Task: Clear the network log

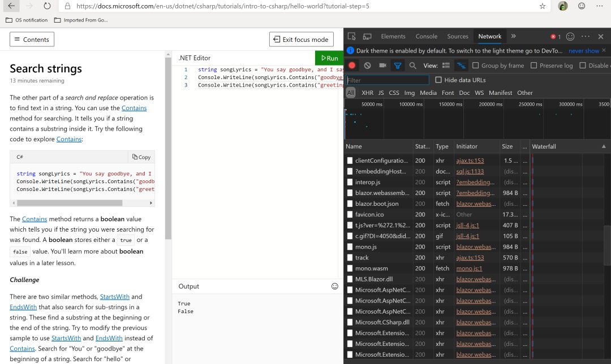Action: (368, 66)
